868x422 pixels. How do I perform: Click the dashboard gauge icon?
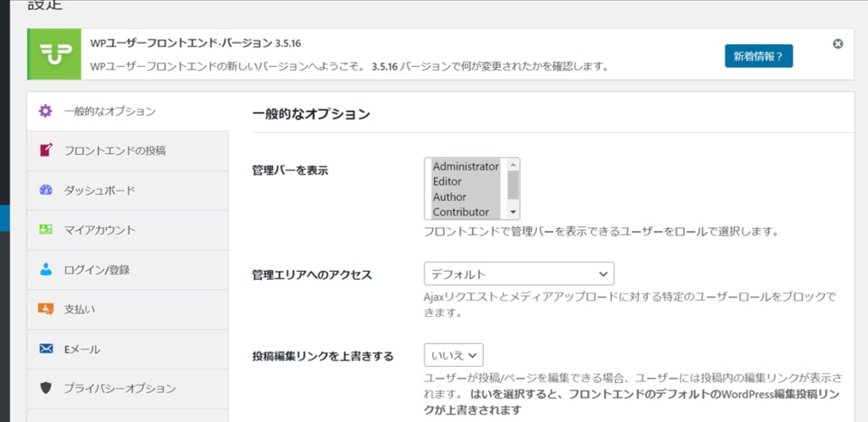click(46, 191)
